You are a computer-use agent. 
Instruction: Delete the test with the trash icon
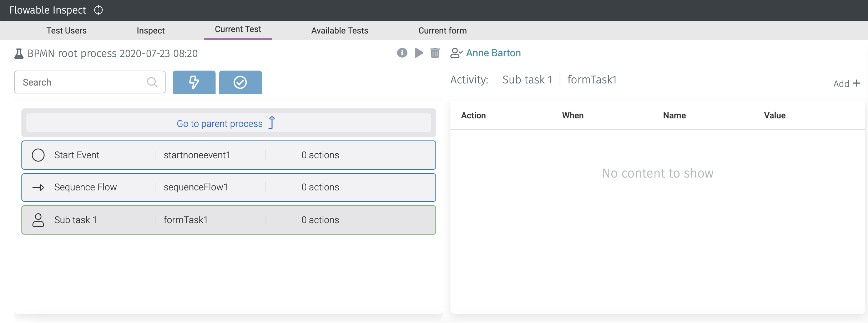coord(435,53)
